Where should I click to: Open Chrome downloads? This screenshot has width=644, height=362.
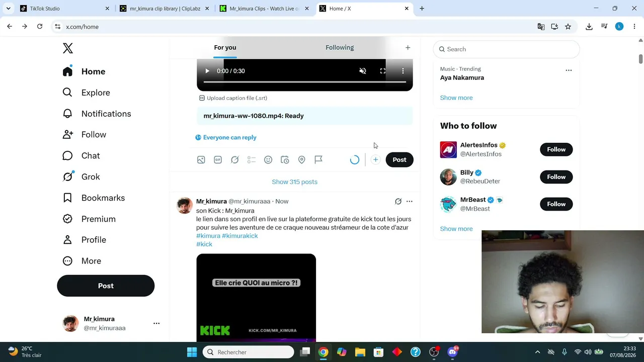589,27
